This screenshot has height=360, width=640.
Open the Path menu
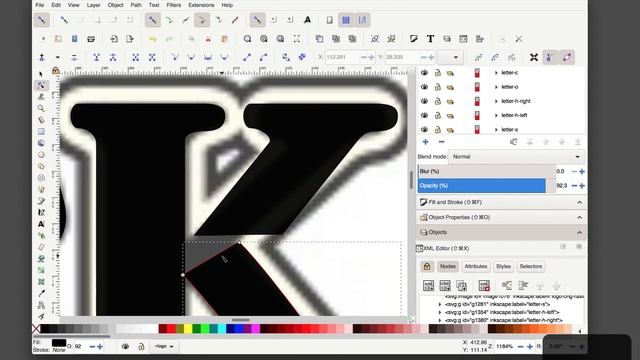(136, 5)
